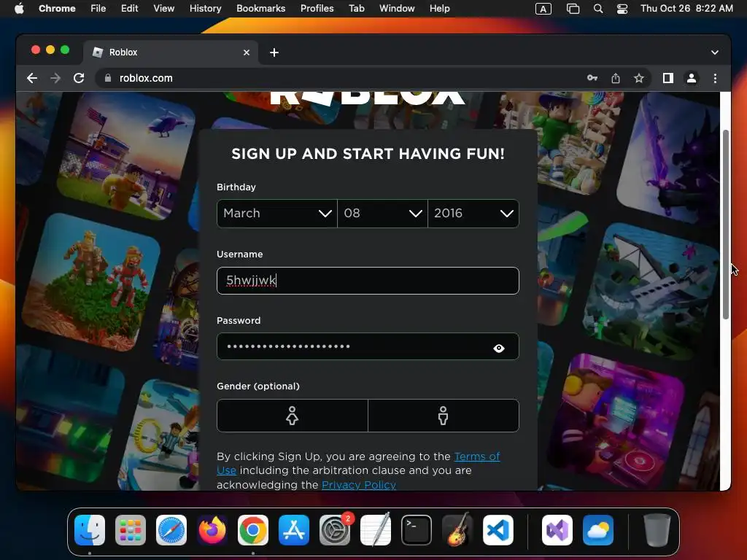Launch Safari from the Dock
This screenshot has width=747, height=560.
171,530
